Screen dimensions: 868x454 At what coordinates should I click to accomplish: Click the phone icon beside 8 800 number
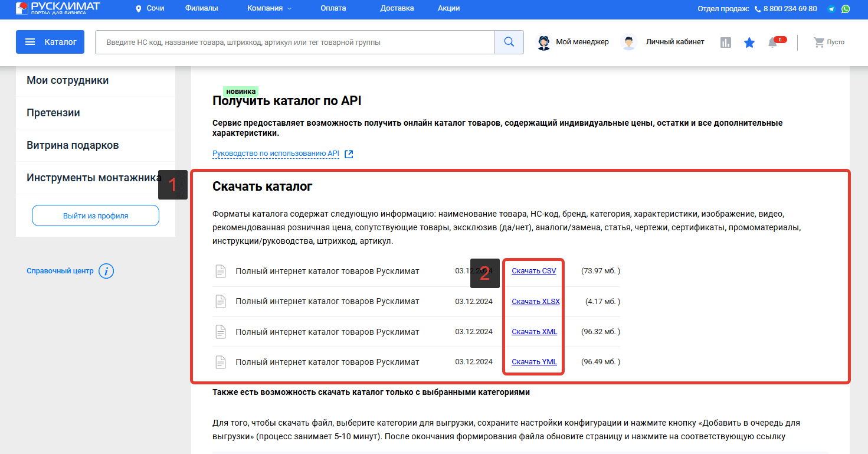point(757,9)
